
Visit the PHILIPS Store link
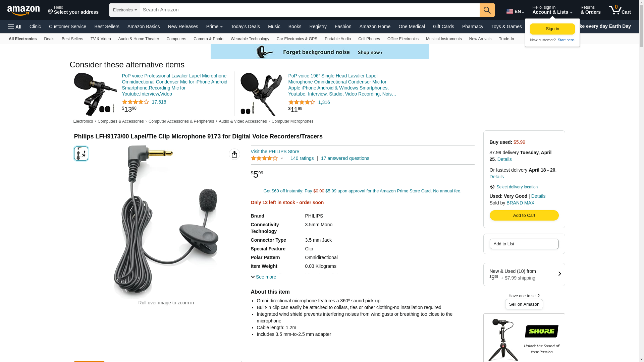click(x=275, y=152)
